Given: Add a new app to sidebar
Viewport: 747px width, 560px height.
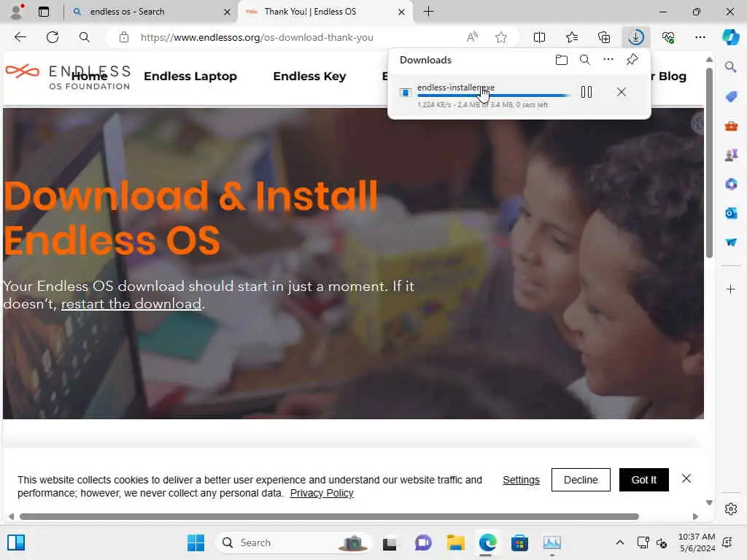Looking at the screenshot, I should (731, 289).
